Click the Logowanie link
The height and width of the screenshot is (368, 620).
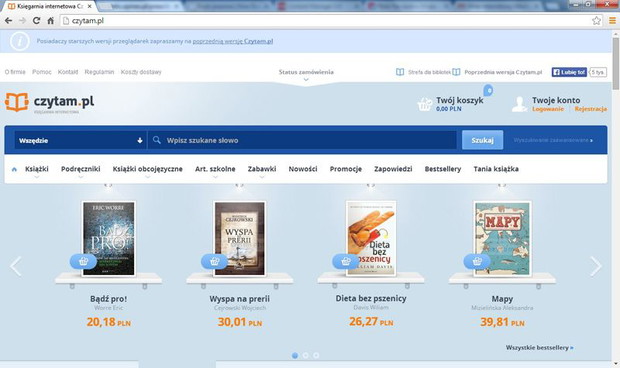pyautogui.click(x=548, y=109)
